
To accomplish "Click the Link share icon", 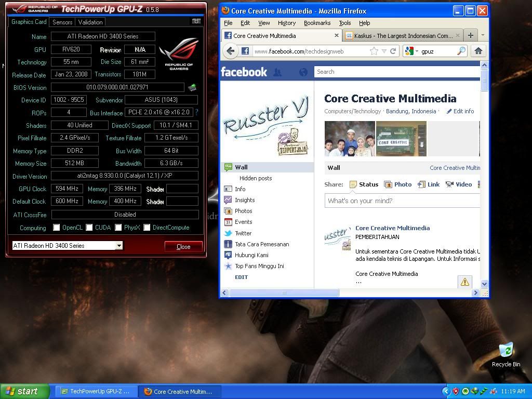I will [421, 184].
